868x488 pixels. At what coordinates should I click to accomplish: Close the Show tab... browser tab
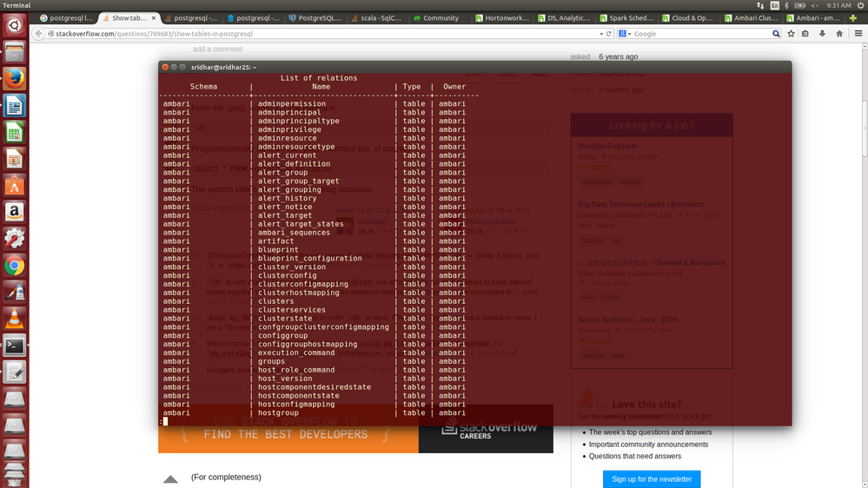[154, 17]
